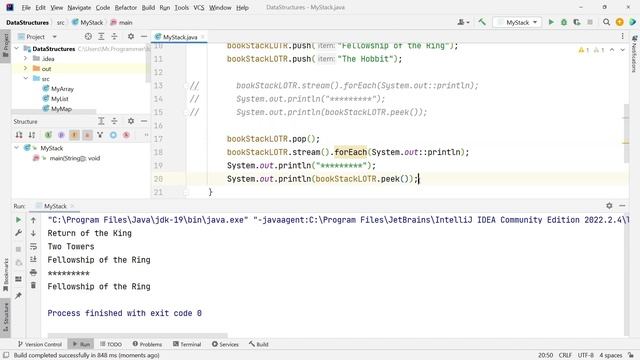Click the locate file target icon in Project panel
640x360 pixels.
88,37
